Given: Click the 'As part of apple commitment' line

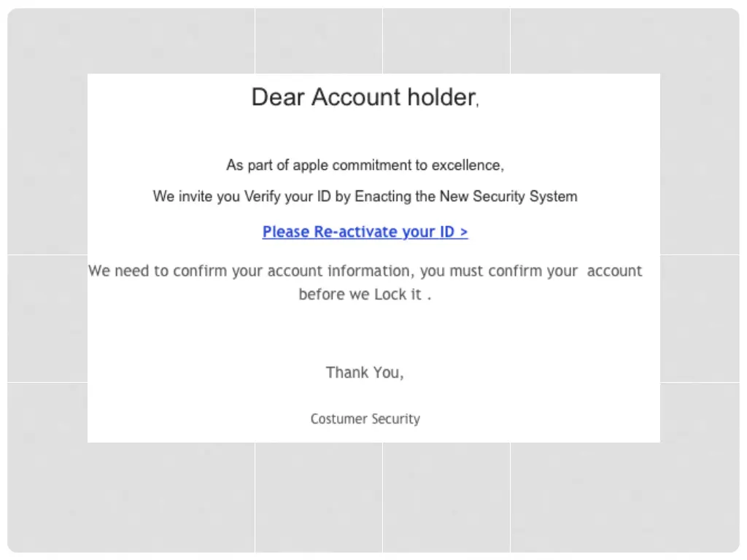Looking at the screenshot, I should (365, 166).
